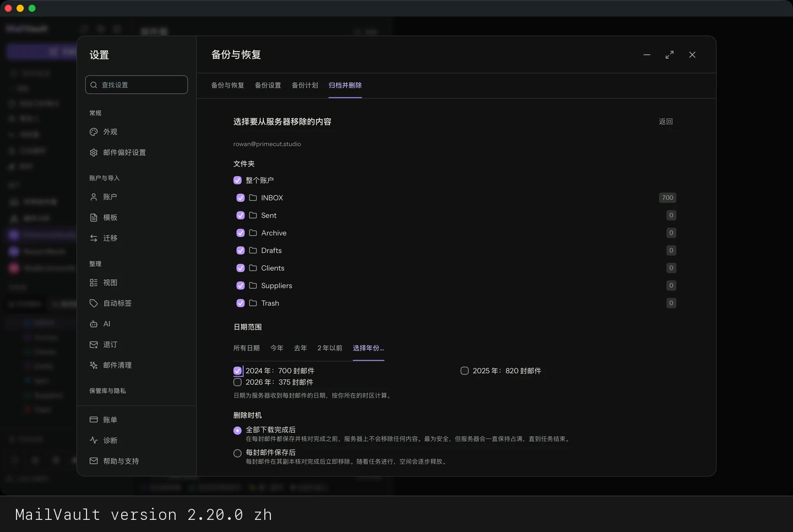This screenshot has width=793, height=532.
Task: Minimize the settings dialog
Action: coord(647,55)
